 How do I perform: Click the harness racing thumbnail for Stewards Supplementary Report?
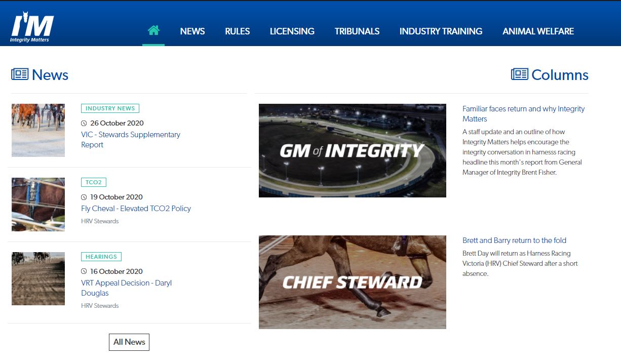pos(38,130)
